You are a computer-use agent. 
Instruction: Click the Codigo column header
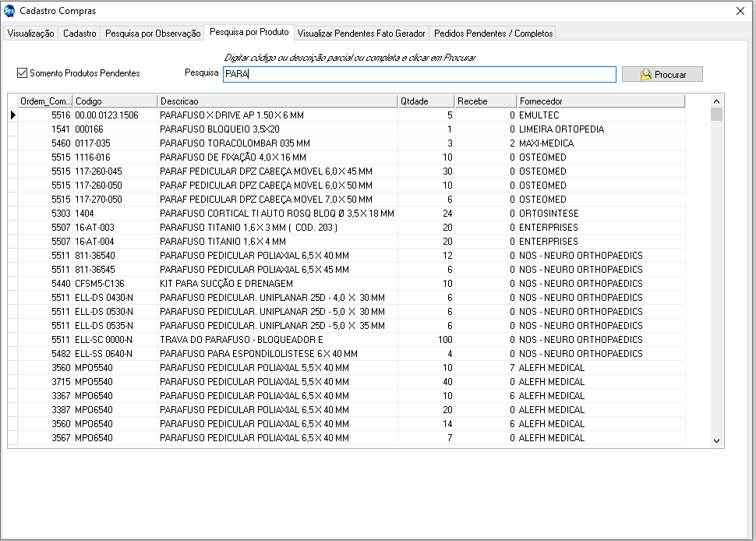(x=115, y=101)
